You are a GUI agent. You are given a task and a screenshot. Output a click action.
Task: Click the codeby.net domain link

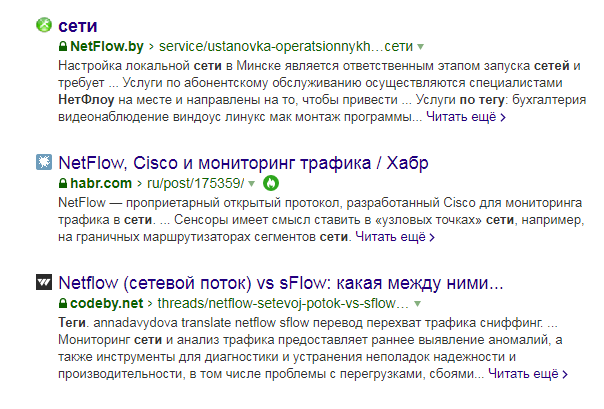pos(106,303)
